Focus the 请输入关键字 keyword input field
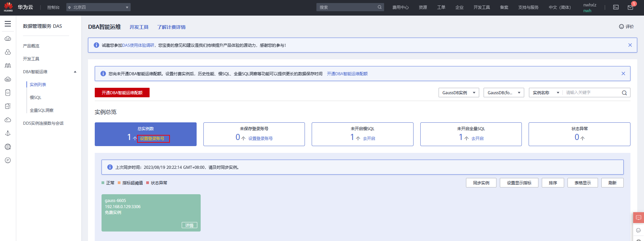The height and width of the screenshot is (241, 644). [x=592, y=93]
